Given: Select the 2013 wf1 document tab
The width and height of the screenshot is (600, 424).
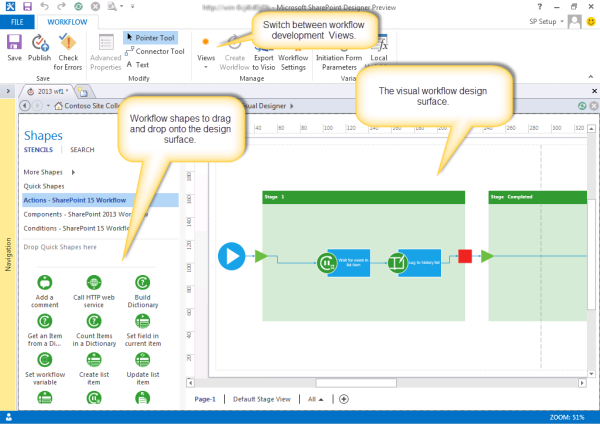Looking at the screenshot, I should click(x=48, y=91).
